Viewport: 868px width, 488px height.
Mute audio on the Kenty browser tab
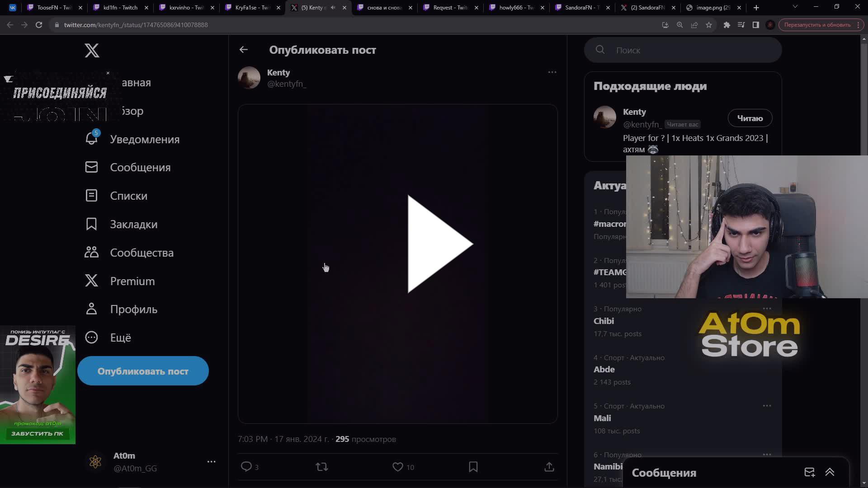pyautogui.click(x=333, y=8)
